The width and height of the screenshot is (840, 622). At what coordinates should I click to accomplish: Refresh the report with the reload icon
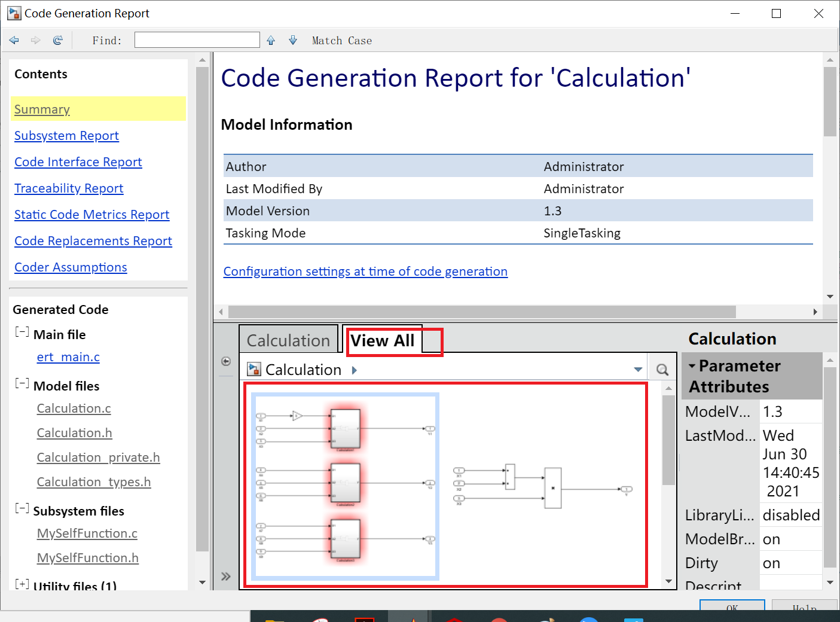click(x=57, y=40)
